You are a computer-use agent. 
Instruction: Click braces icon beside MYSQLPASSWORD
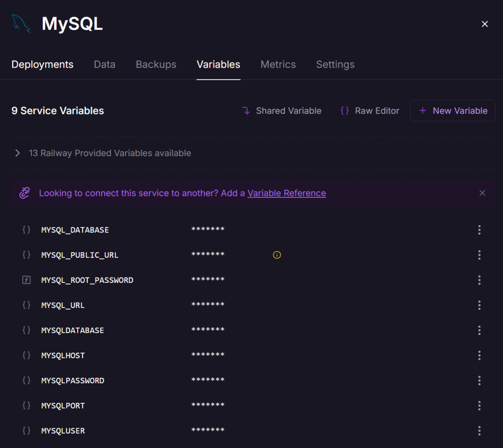[x=27, y=380]
